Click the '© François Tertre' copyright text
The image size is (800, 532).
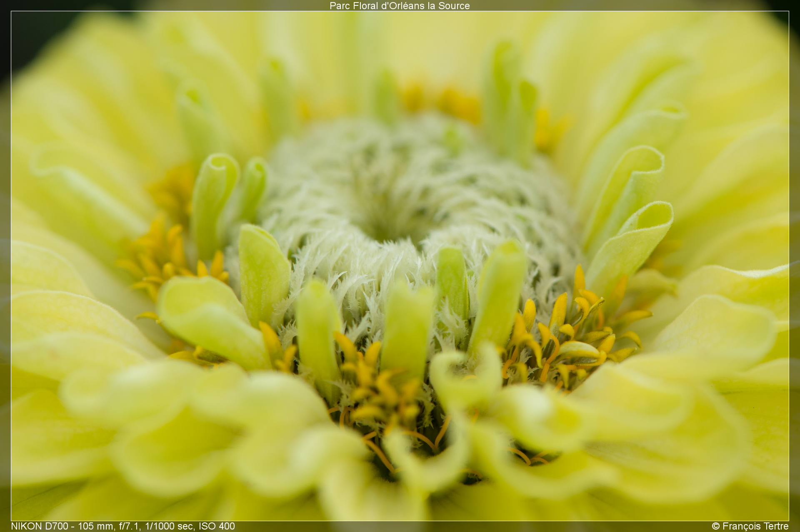pos(750,526)
